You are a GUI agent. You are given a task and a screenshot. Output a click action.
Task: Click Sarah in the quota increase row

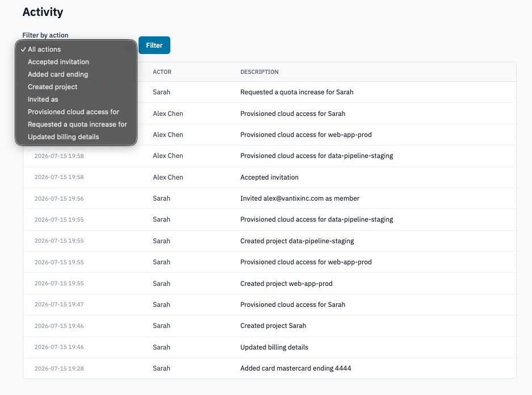tap(161, 92)
